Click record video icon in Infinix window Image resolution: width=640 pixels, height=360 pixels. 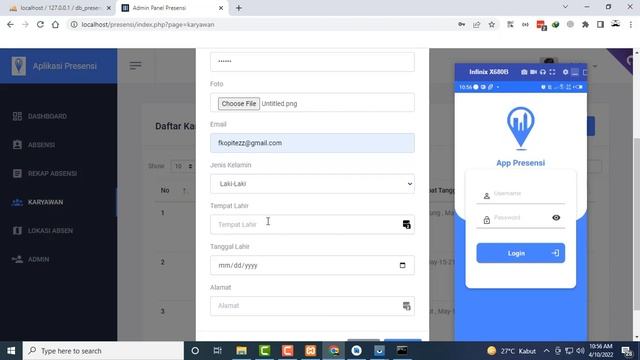533,72
